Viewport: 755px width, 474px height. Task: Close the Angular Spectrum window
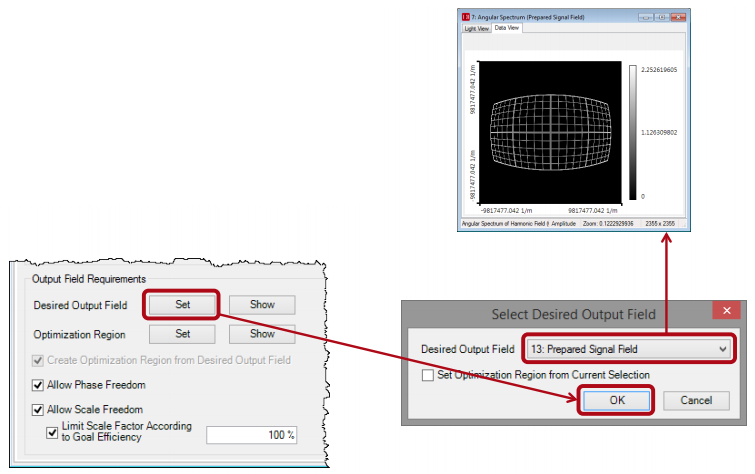(678, 17)
